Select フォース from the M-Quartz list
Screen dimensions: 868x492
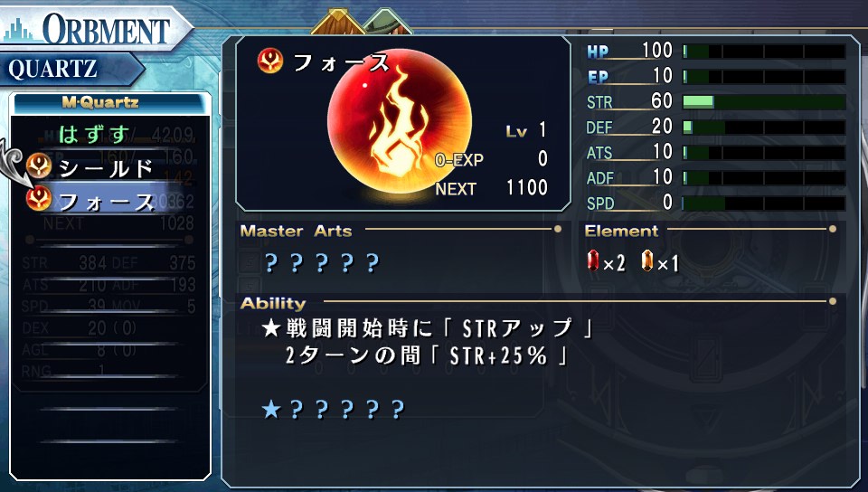coord(107,202)
